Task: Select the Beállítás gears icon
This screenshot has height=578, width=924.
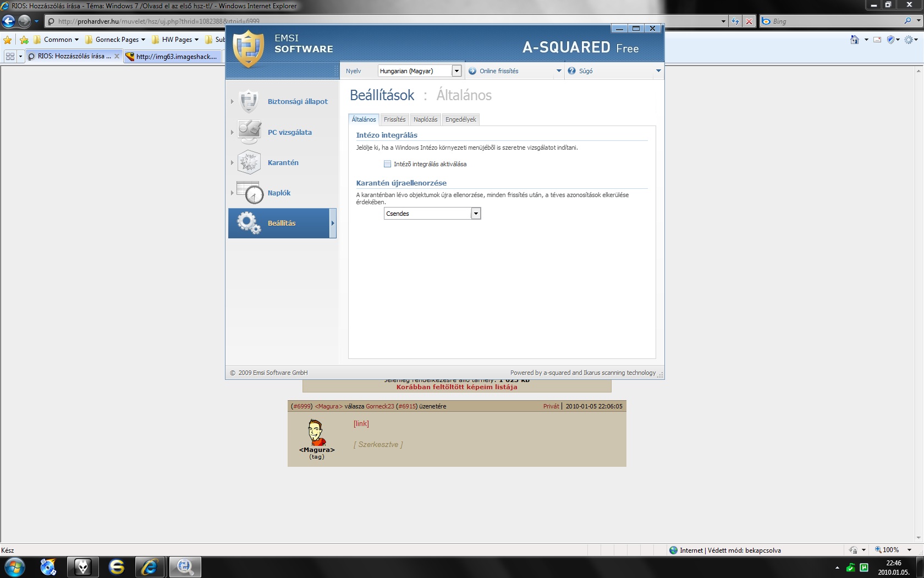Action: (x=249, y=223)
